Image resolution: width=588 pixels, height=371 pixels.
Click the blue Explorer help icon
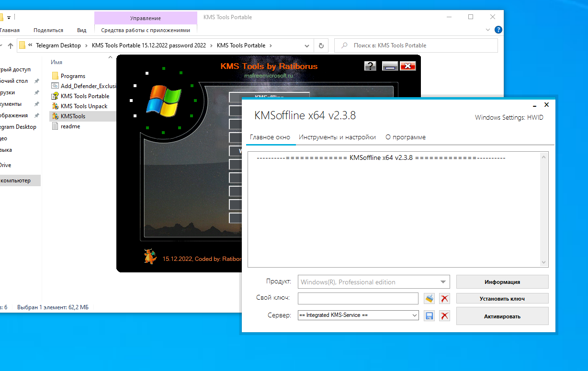coord(498,30)
